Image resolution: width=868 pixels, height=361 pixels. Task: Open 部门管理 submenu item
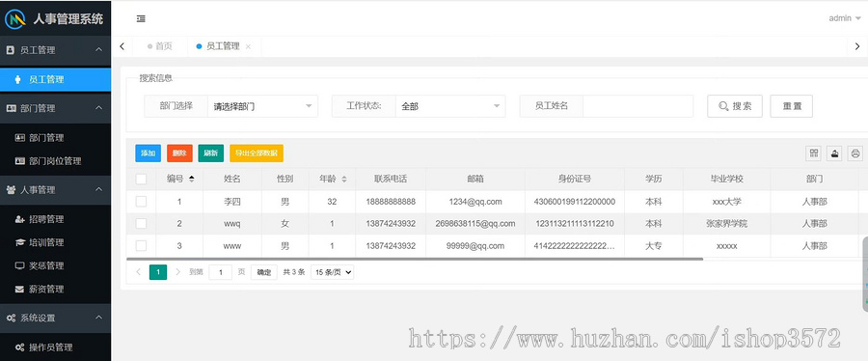(x=55, y=138)
